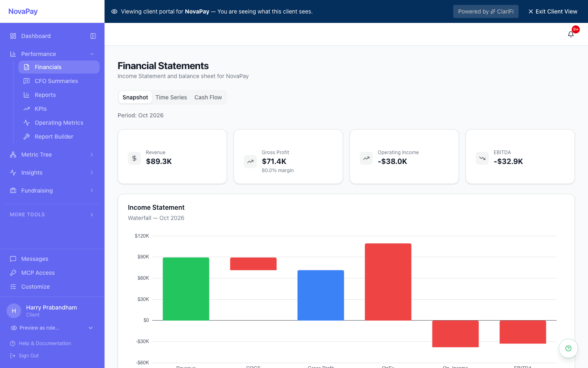This screenshot has width=588, height=368.
Task: Switch to the Cash Flow tab
Action: click(208, 97)
